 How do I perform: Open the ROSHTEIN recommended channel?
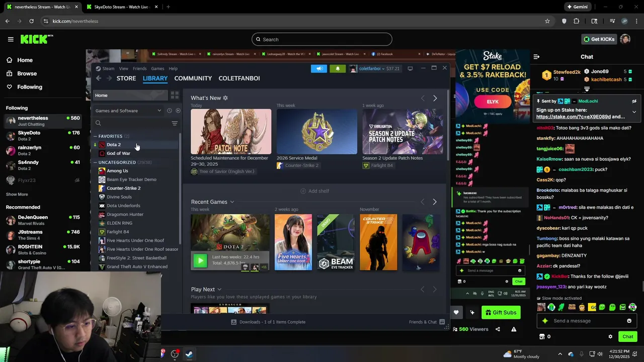(43, 249)
